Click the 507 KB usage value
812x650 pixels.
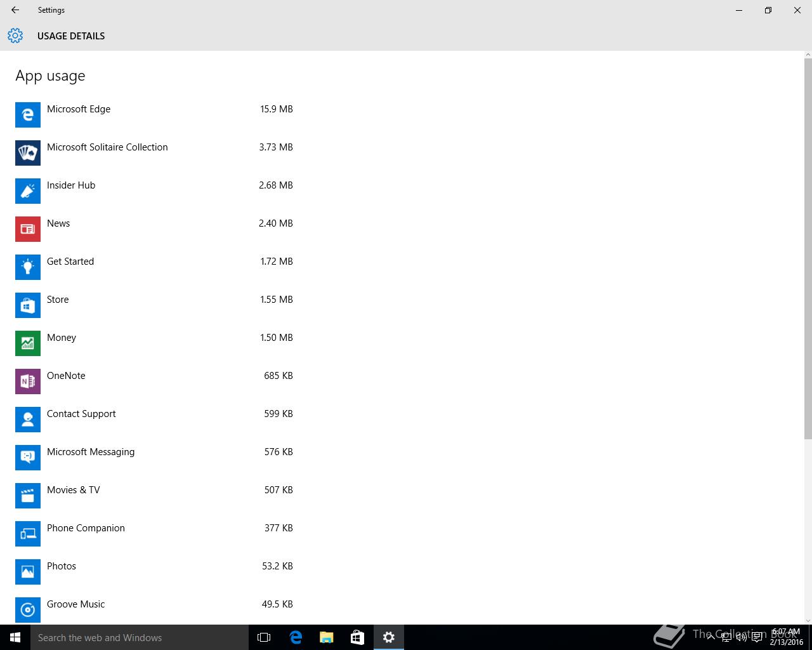[278, 490]
